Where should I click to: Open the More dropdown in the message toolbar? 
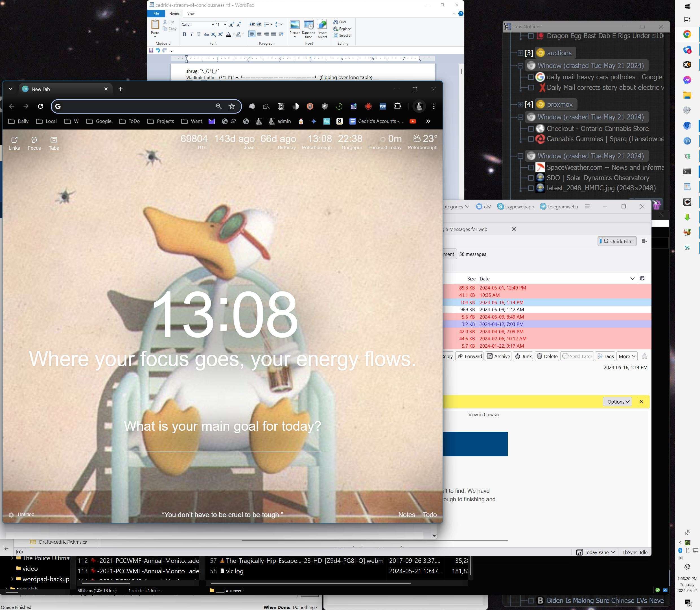(x=627, y=356)
